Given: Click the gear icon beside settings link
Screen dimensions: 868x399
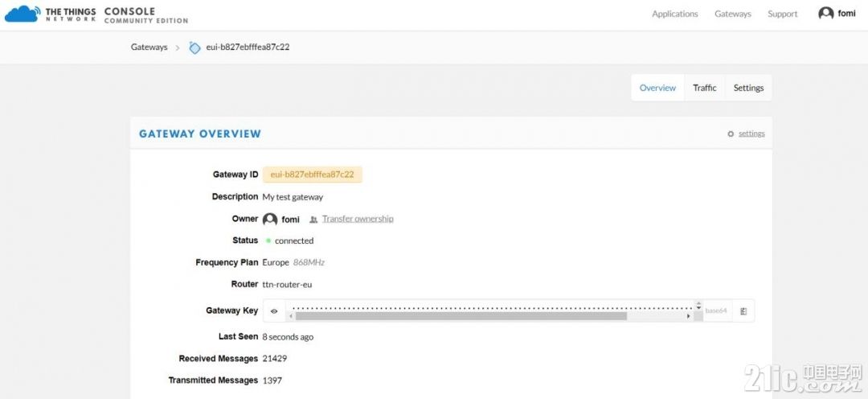Looking at the screenshot, I should pyautogui.click(x=731, y=134).
